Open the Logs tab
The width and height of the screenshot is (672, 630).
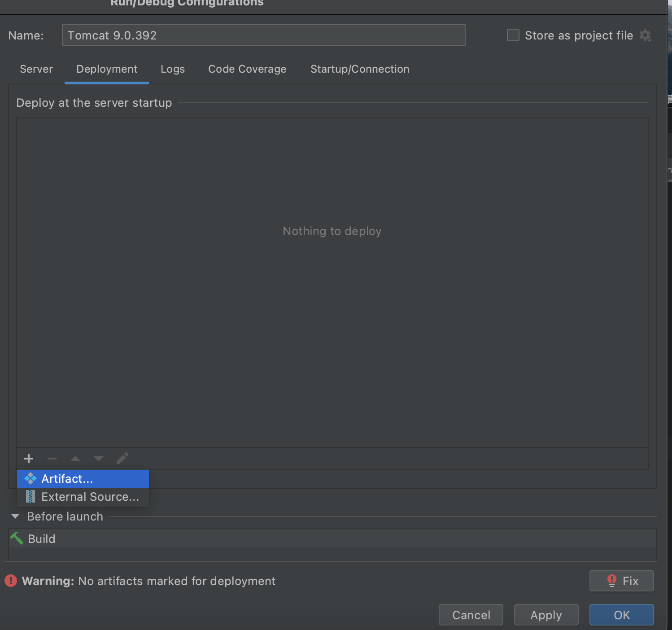click(173, 69)
